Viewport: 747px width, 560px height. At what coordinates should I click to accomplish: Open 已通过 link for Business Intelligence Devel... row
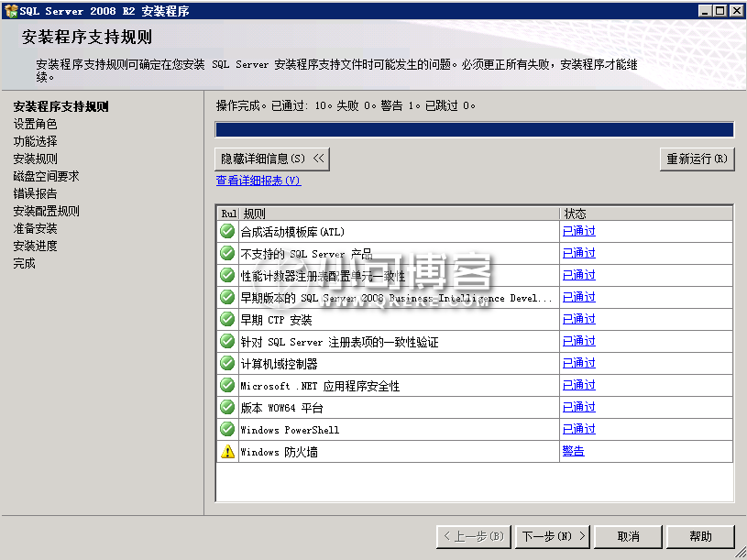[579, 297]
